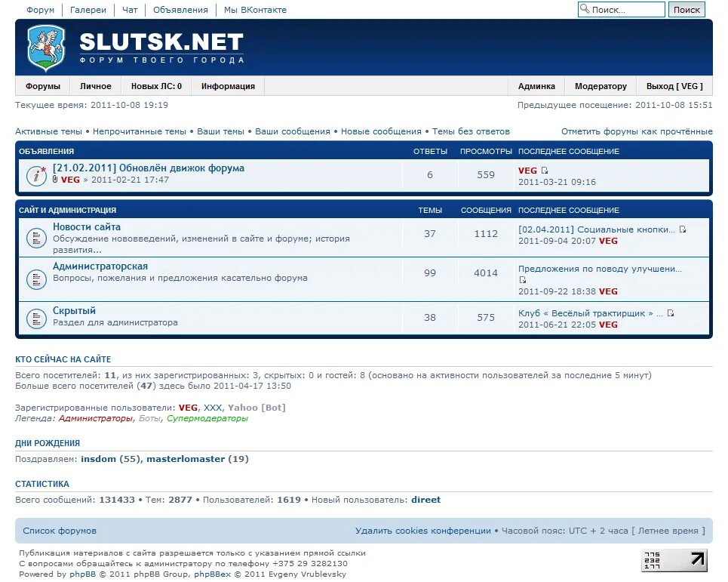Open latest post icon next to VEG in Объявления
Screen dimensions: 728x582
[x=545, y=171]
